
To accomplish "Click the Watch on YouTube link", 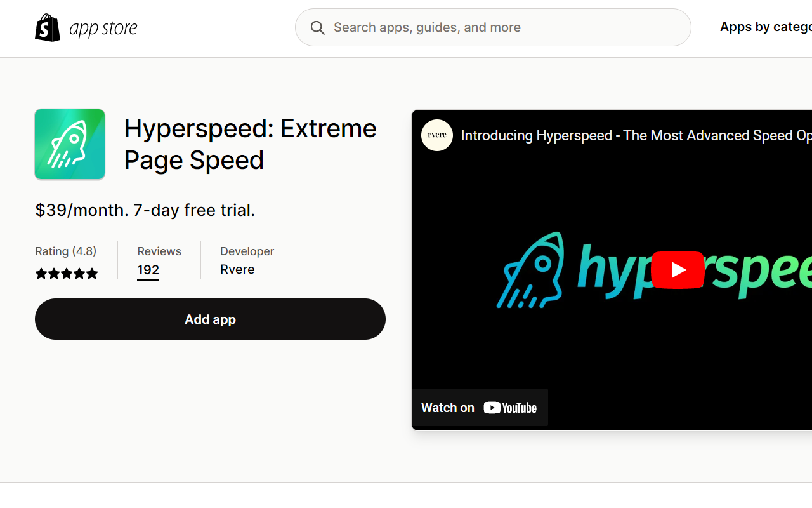I will (480, 407).
